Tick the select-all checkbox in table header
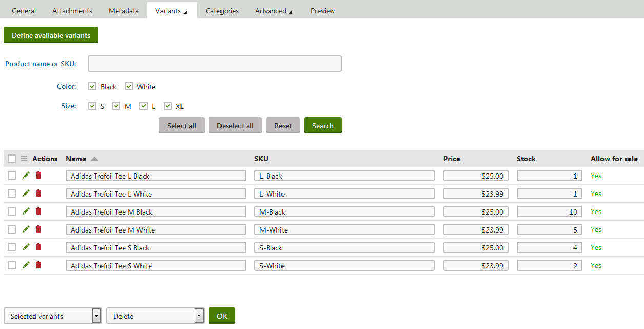This screenshot has height=329, width=644. click(x=12, y=159)
